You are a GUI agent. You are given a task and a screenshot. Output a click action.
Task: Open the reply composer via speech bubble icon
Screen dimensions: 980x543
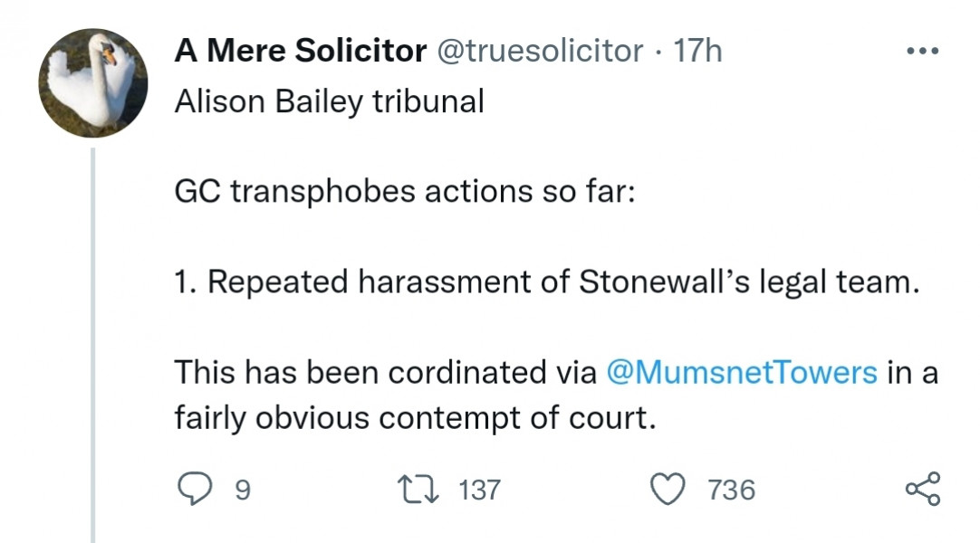click(x=197, y=489)
